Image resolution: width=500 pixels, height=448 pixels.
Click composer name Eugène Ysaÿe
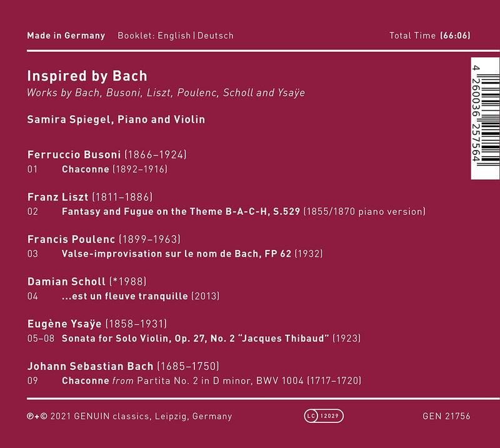pyautogui.click(x=64, y=324)
